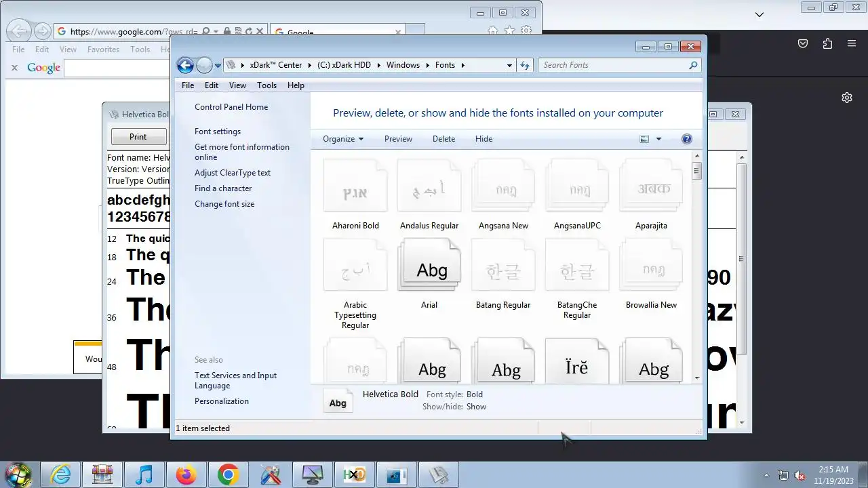The height and width of the screenshot is (488, 868).
Task: Open the Tools menu in Fonts window
Action: (267, 85)
